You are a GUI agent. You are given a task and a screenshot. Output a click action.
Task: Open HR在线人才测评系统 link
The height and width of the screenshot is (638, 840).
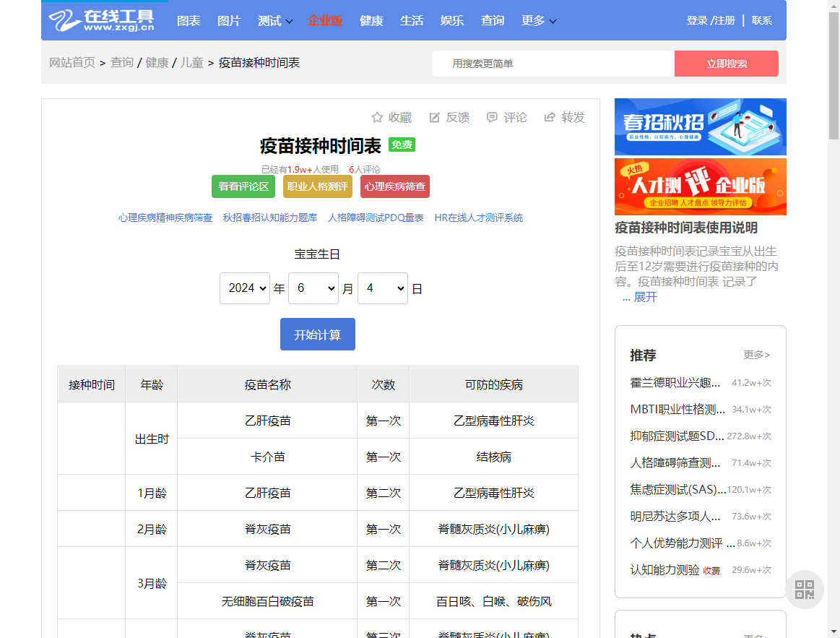(478, 217)
